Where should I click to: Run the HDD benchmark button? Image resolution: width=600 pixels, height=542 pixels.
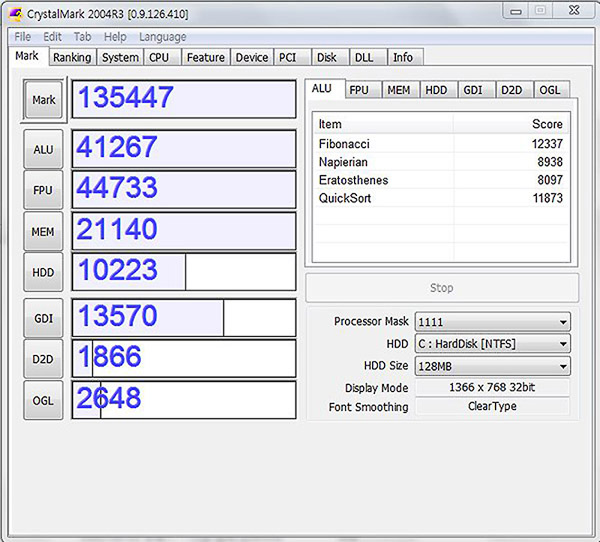click(43, 272)
